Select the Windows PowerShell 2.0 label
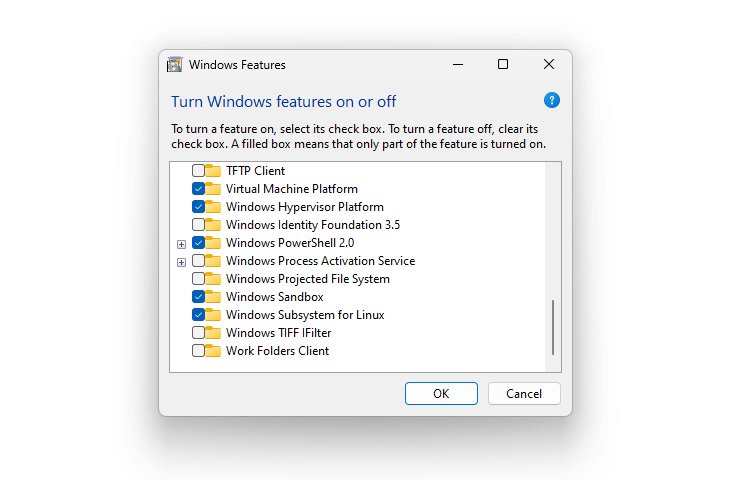The image size is (733, 480). [x=290, y=243]
